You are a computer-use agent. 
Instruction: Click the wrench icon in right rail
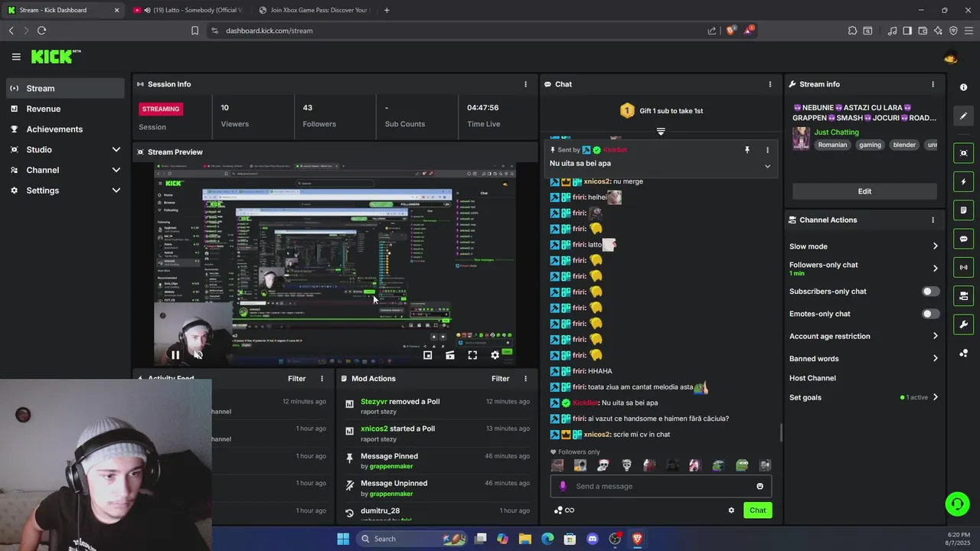click(x=963, y=324)
